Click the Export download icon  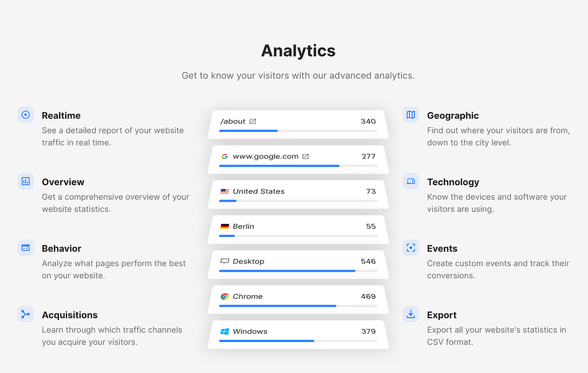pyautogui.click(x=410, y=314)
